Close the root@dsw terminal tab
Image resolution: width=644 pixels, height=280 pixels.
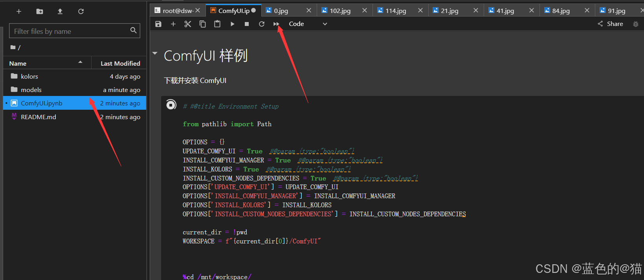click(198, 10)
